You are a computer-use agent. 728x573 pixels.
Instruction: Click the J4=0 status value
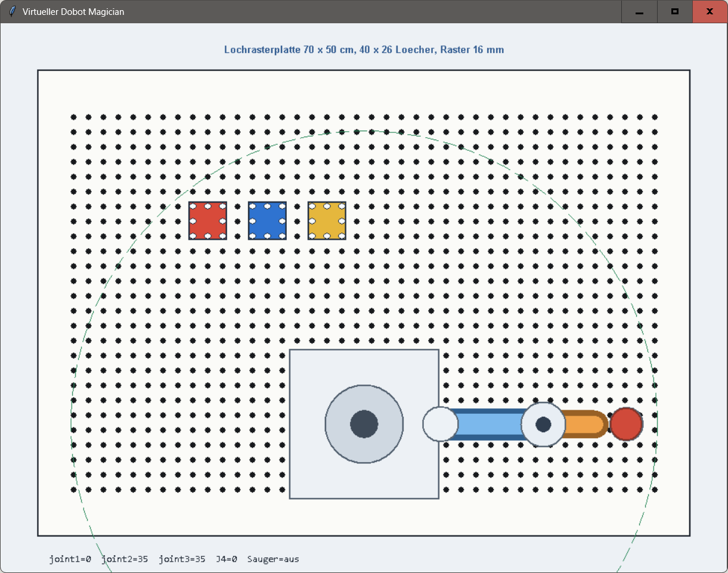coord(227,559)
